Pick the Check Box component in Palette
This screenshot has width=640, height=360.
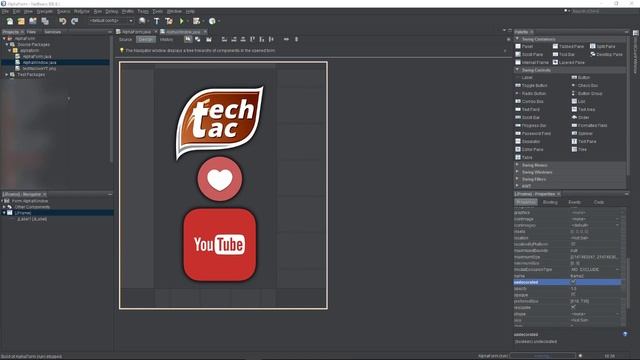(x=584, y=86)
